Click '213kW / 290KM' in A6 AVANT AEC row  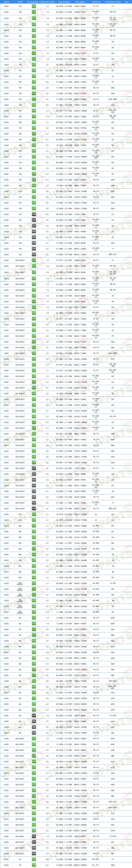click(x=80, y=825)
